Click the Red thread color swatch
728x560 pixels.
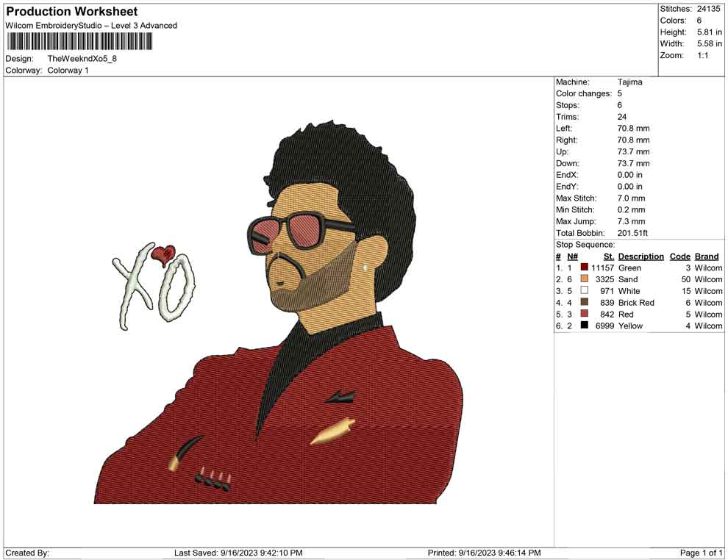coord(584,314)
